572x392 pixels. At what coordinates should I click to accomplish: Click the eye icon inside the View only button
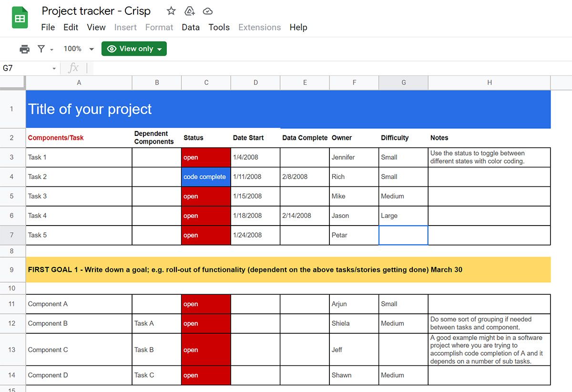[112, 48]
